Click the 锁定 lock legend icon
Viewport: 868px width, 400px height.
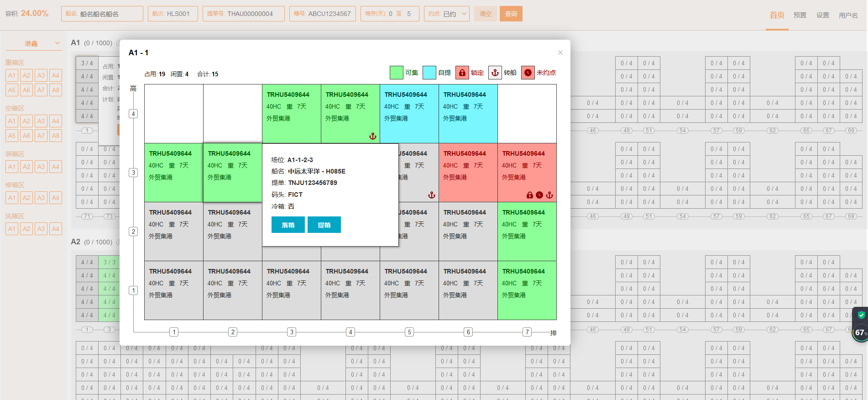click(462, 73)
